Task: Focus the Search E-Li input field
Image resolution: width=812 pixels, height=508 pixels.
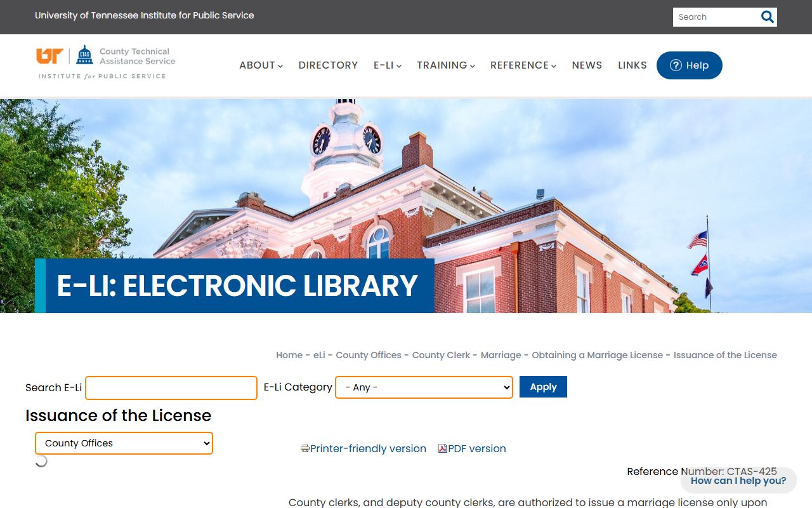Action: click(x=171, y=388)
